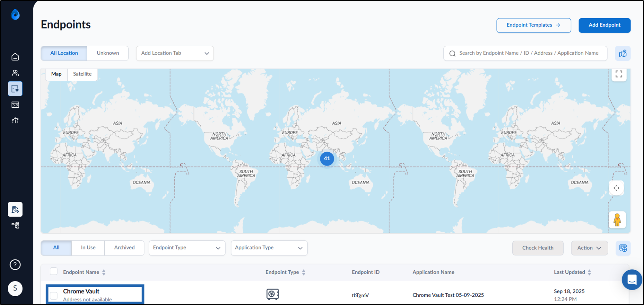Expand the Action dropdown
The height and width of the screenshot is (305, 644).
click(589, 248)
